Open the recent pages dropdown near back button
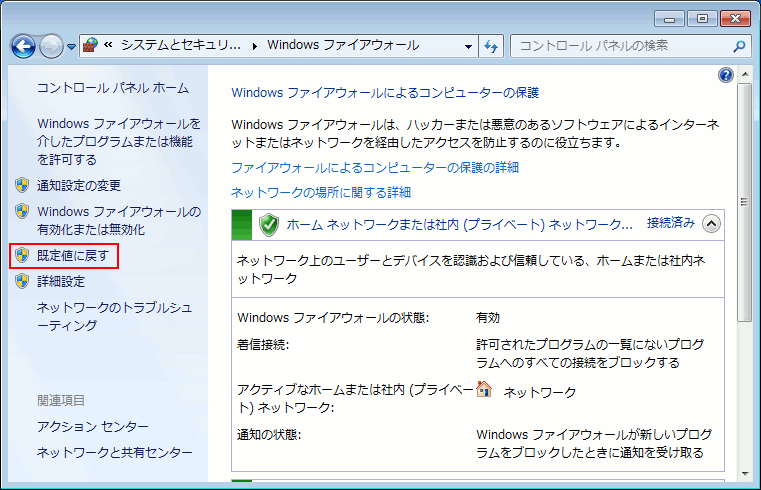 (x=72, y=46)
